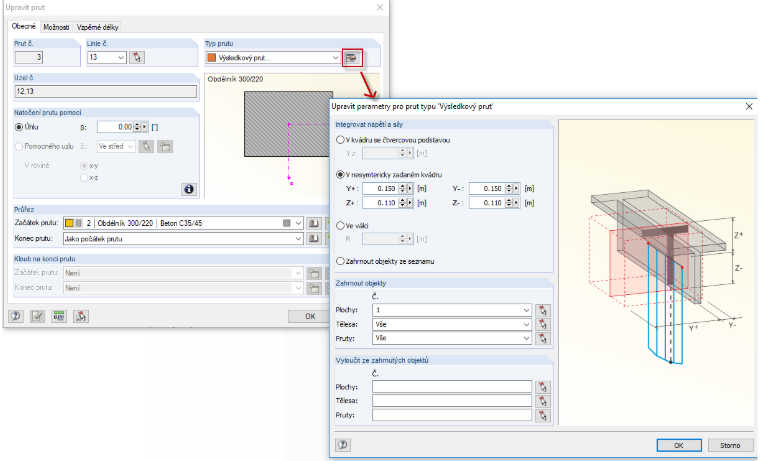
Task: Switch to Možnosti tab
Action: [56, 27]
